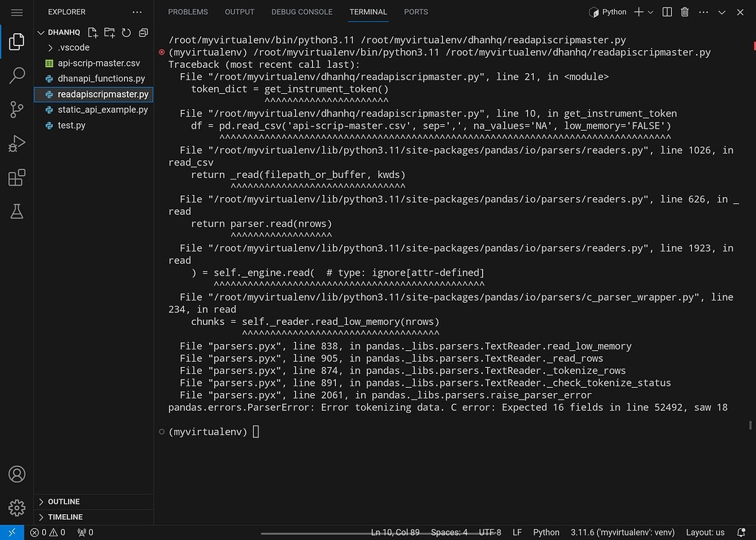The height and width of the screenshot is (540, 756).
Task: Open the Run and Debug view
Action: pos(16,143)
